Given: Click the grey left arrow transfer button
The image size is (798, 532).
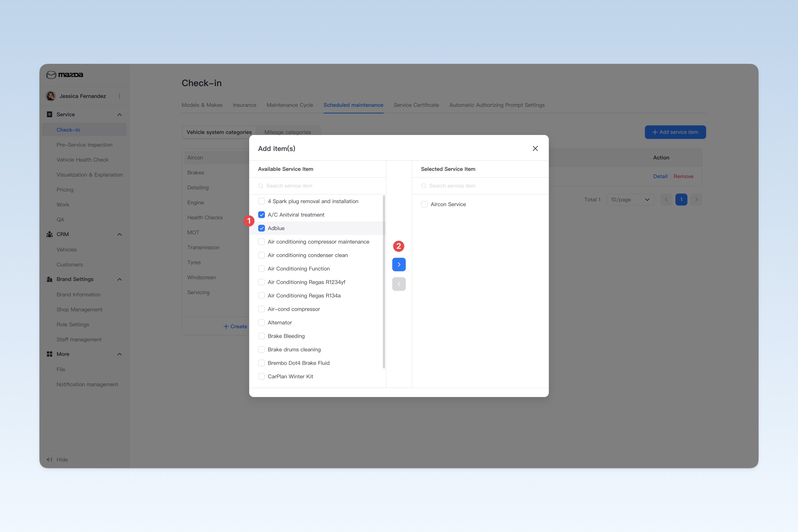Looking at the screenshot, I should point(399,284).
